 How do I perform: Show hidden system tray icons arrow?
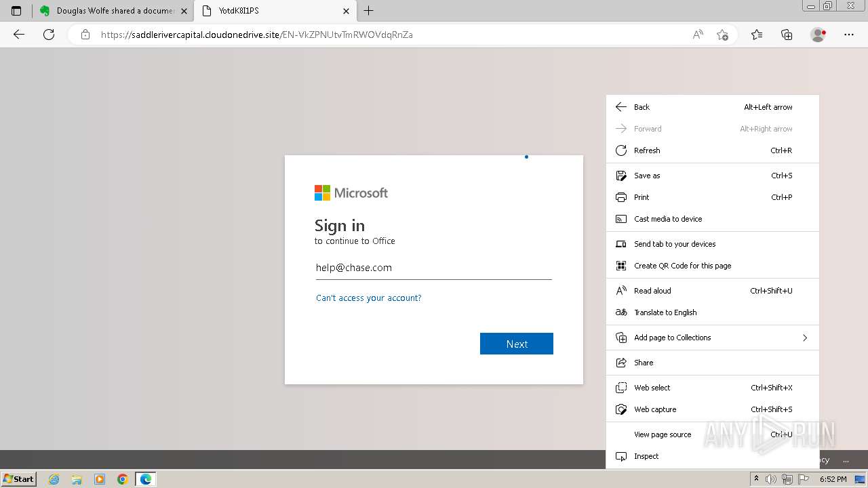click(757, 479)
